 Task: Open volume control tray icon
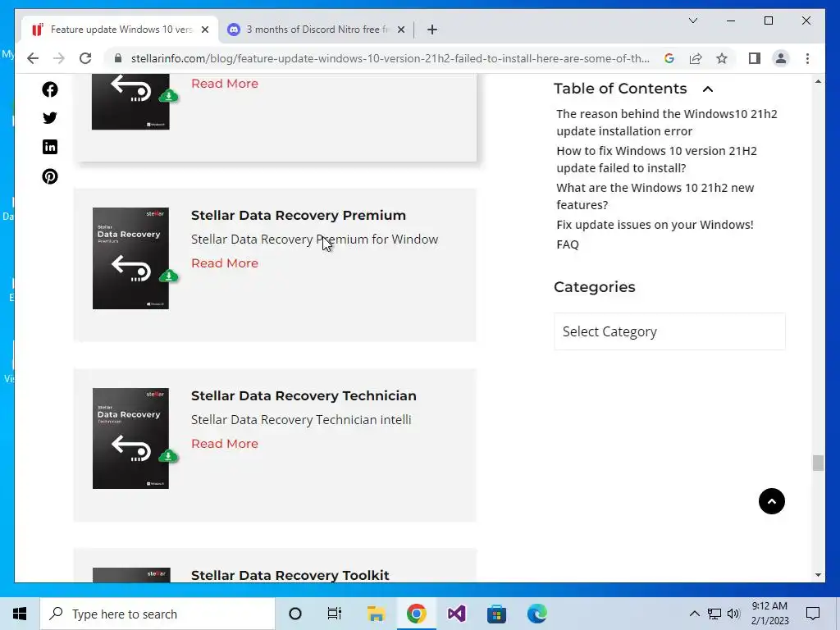pos(733,614)
